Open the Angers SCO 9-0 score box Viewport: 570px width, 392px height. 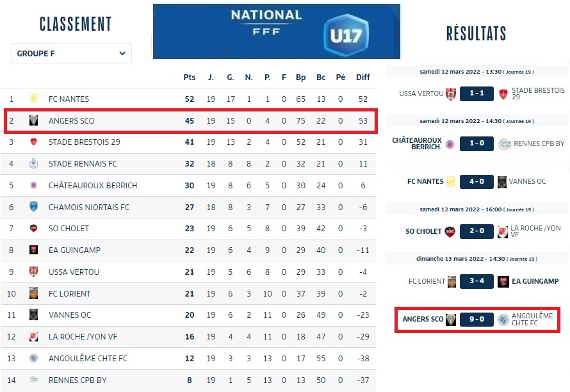(x=477, y=319)
